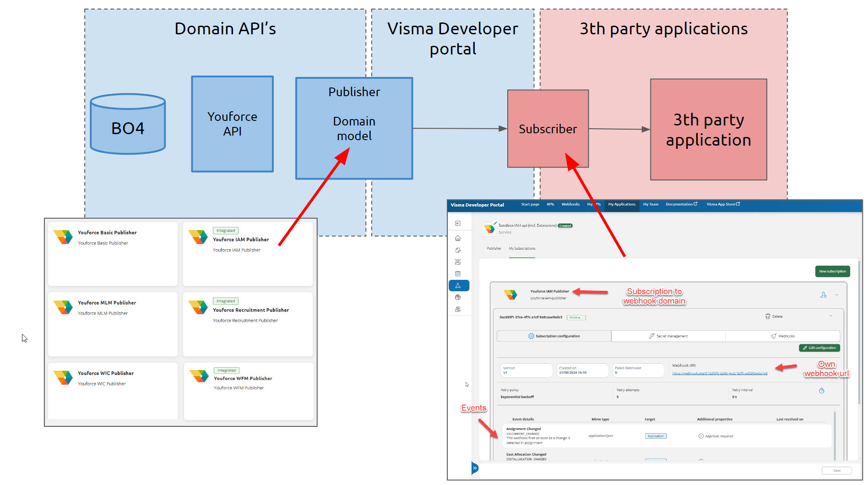
Task: Select the Assignment Changed event row
Action: click(667, 436)
